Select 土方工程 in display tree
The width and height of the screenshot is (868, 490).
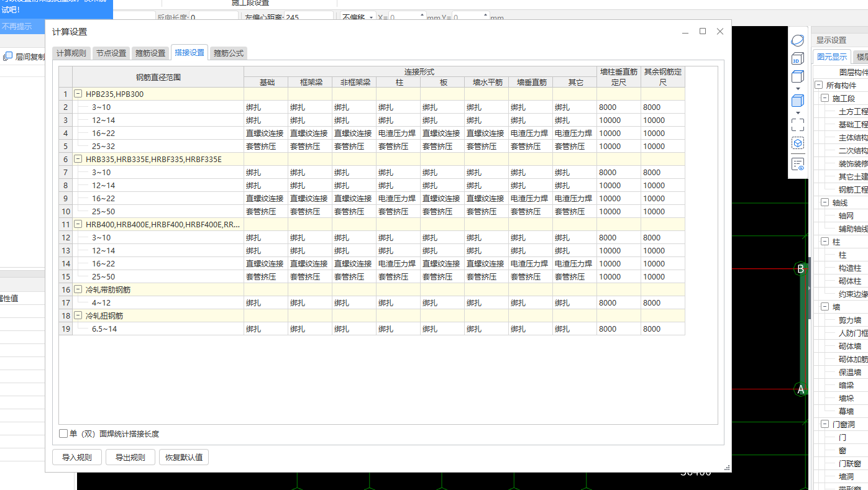click(x=852, y=111)
